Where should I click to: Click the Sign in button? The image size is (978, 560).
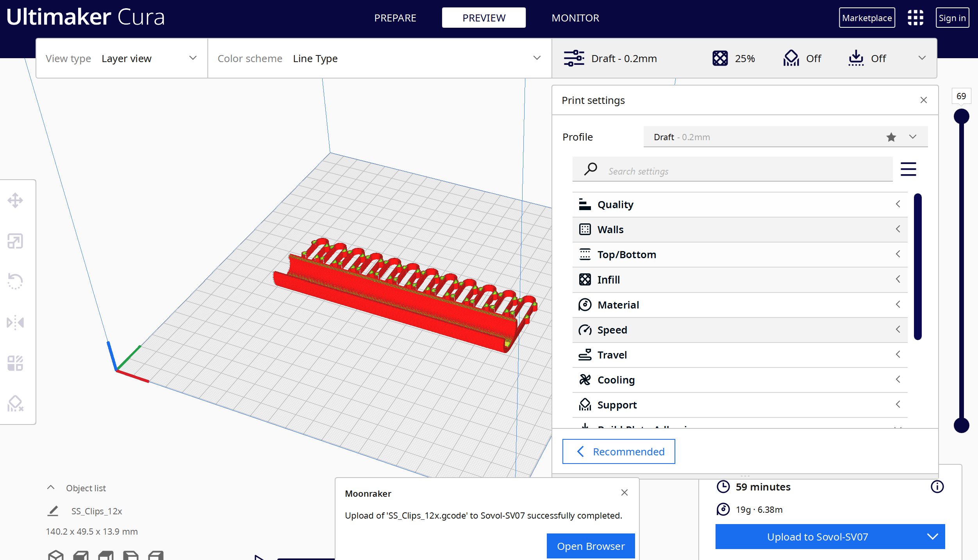click(952, 18)
